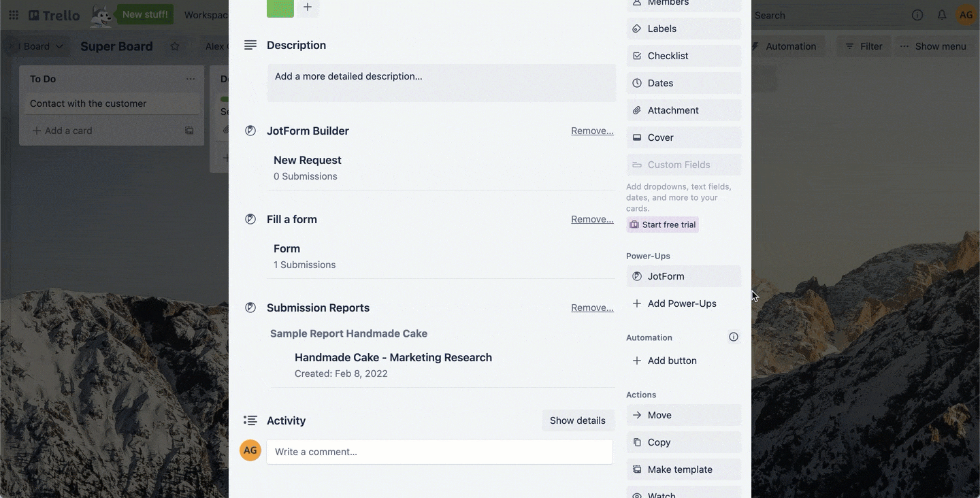This screenshot has height=498, width=980.
Task: Click Remove link beside JotForm Builder
Action: tap(592, 131)
